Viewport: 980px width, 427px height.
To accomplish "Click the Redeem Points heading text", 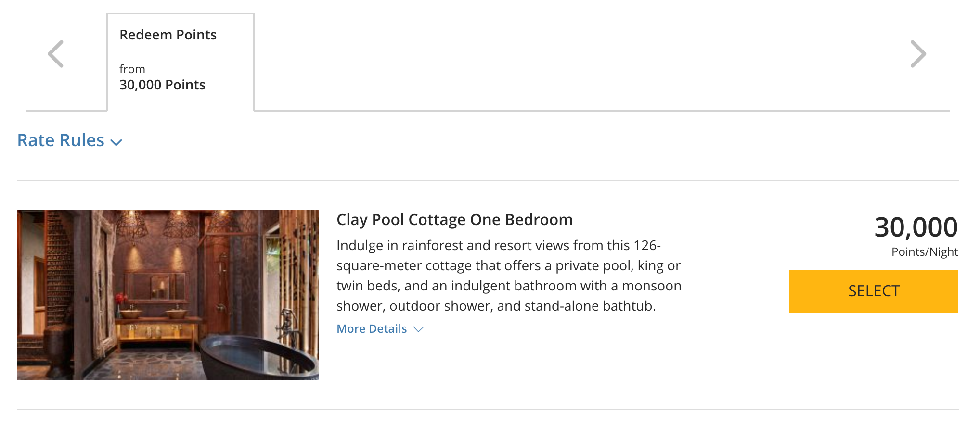I will [168, 35].
